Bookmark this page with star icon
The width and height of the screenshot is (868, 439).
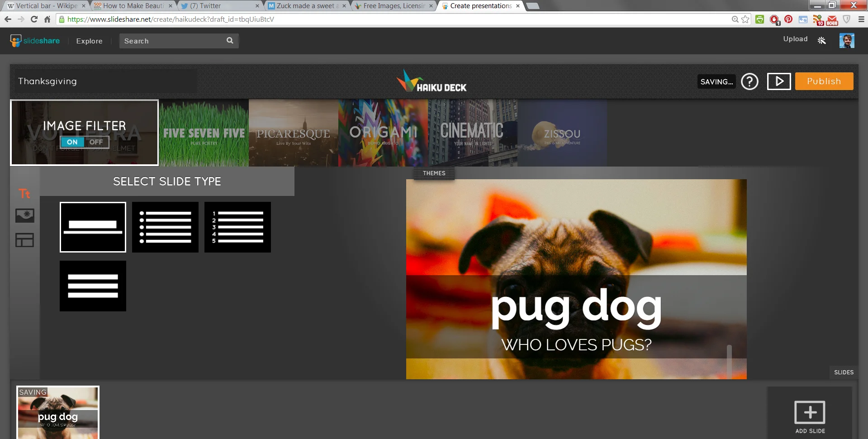745,19
